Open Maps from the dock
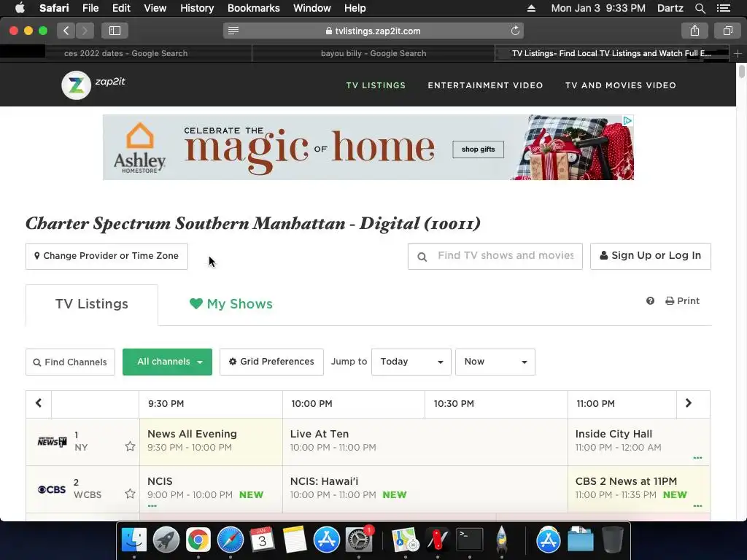The width and height of the screenshot is (747, 560). pos(405,540)
